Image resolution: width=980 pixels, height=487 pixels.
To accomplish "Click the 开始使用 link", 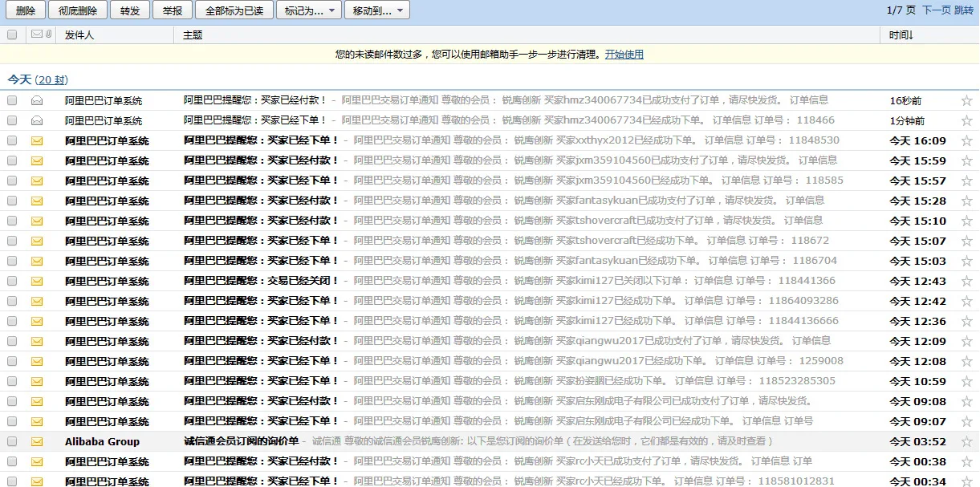I will point(624,55).
